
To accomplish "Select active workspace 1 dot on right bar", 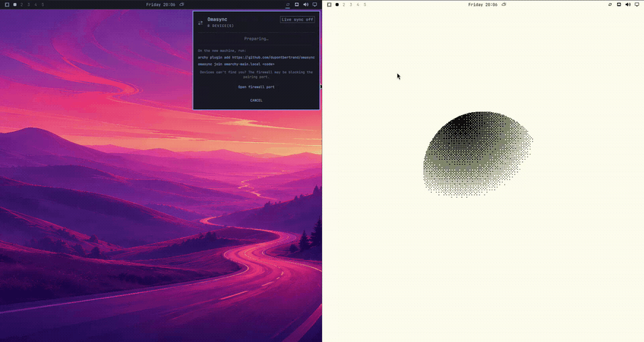I will tap(337, 4).
